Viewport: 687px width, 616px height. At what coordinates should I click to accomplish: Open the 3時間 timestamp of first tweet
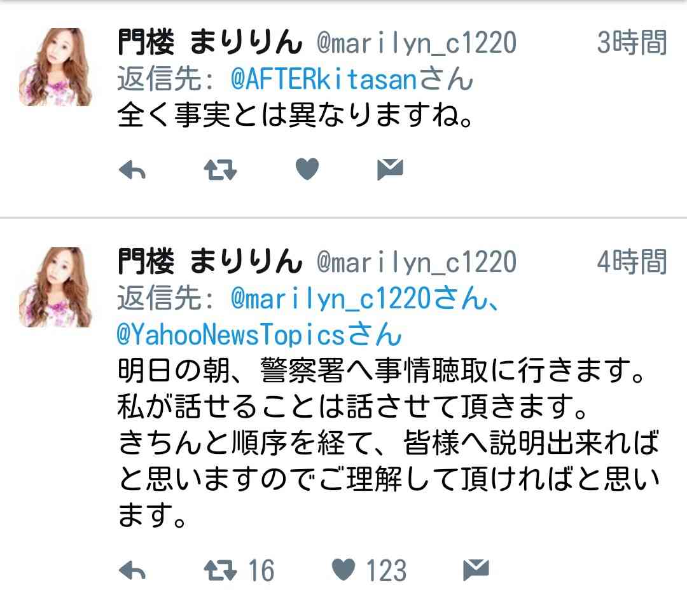632,43
